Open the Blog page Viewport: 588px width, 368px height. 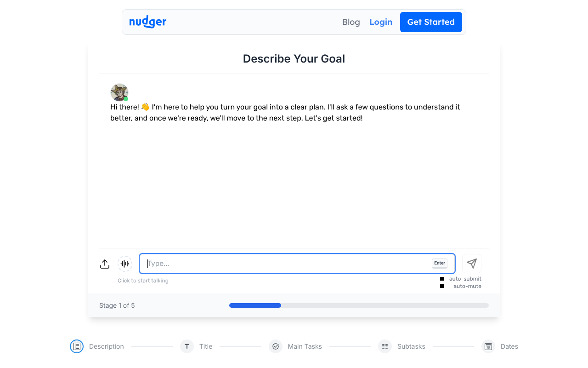351,22
